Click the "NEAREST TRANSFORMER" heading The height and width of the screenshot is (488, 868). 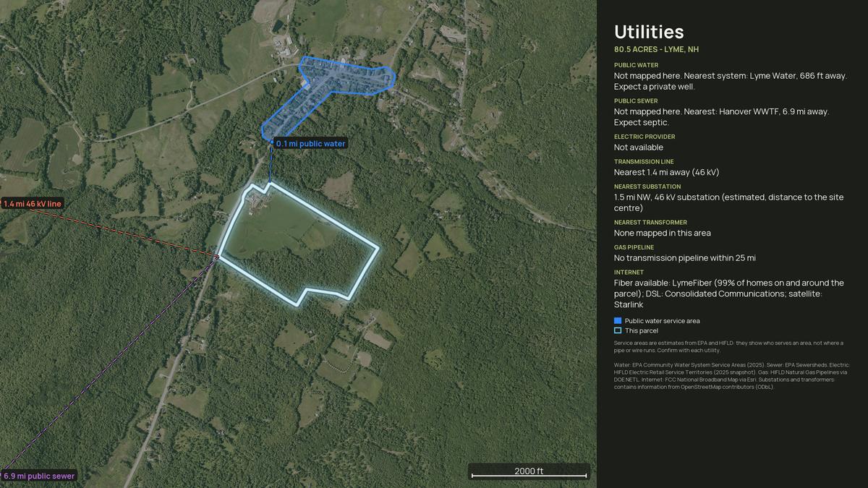(x=650, y=223)
